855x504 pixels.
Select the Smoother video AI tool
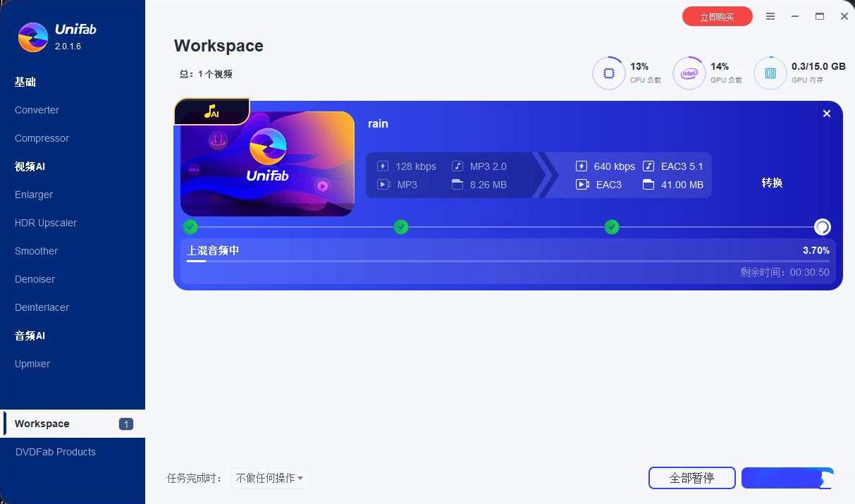point(36,251)
